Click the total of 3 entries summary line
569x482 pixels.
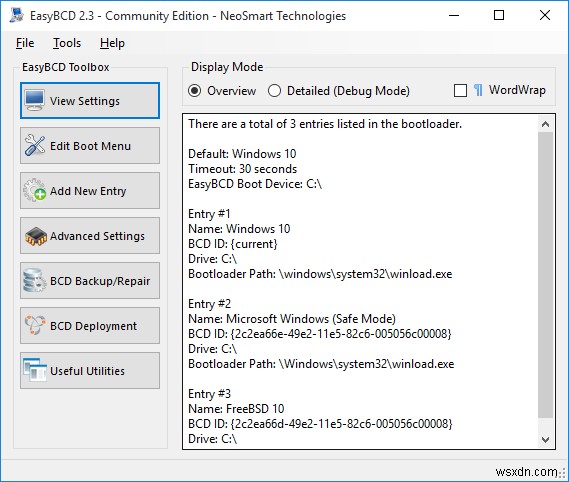[325, 124]
